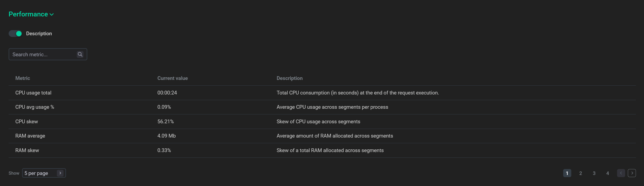Click the Description column header
The width and height of the screenshot is (644, 186).
click(x=290, y=78)
